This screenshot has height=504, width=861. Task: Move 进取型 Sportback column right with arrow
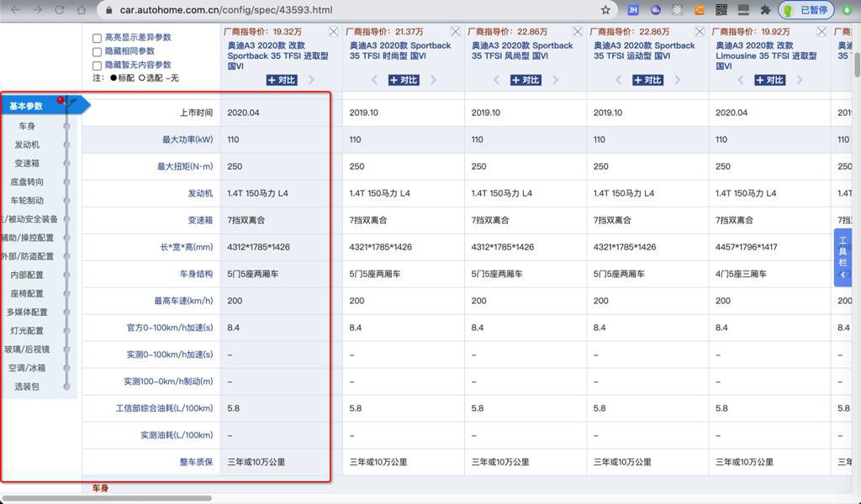point(311,80)
